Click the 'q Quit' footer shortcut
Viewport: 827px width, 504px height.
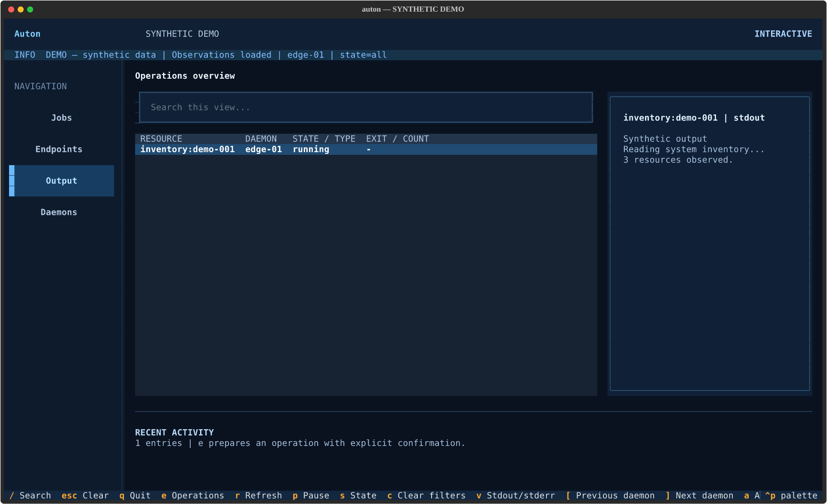click(135, 495)
